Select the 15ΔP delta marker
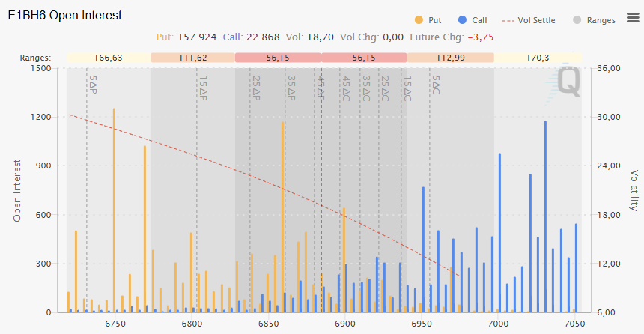Image resolution: width=644 pixels, height=334 pixels. [204, 88]
